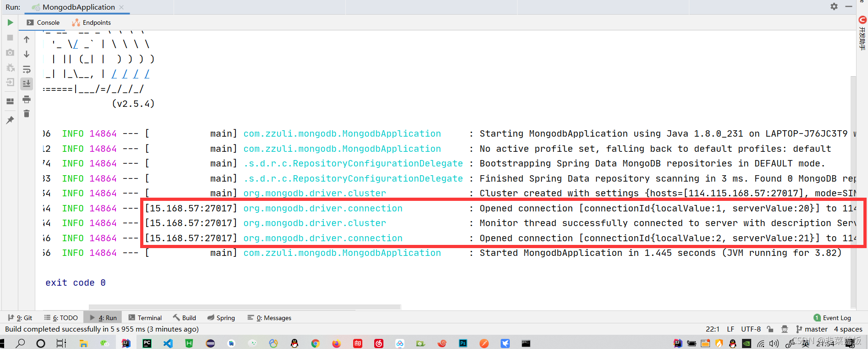Image resolution: width=868 pixels, height=349 pixels.
Task: Change the 4 spaces indent setting
Action: (848, 329)
